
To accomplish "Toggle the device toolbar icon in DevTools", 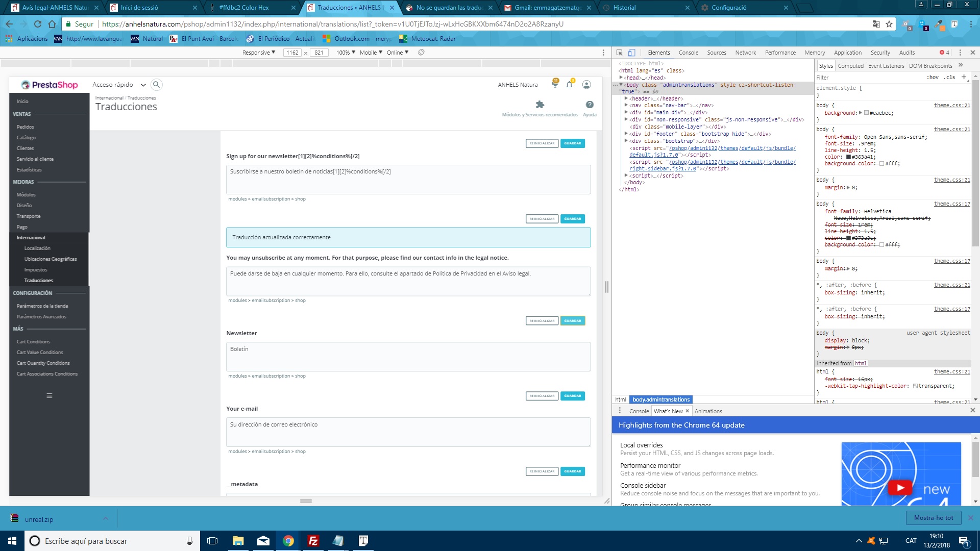I will pyautogui.click(x=631, y=53).
